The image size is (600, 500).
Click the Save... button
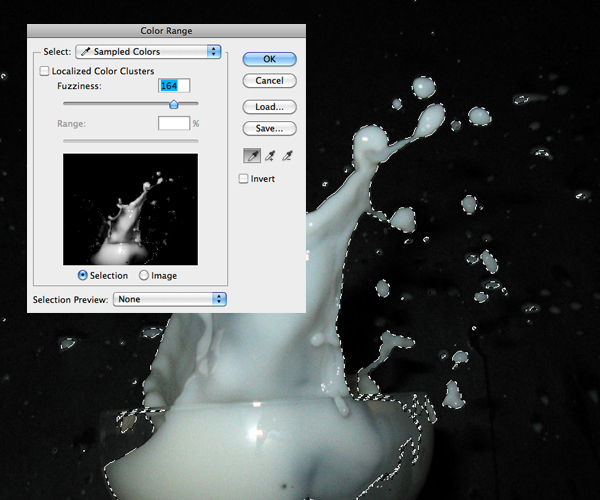[x=269, y=128]
